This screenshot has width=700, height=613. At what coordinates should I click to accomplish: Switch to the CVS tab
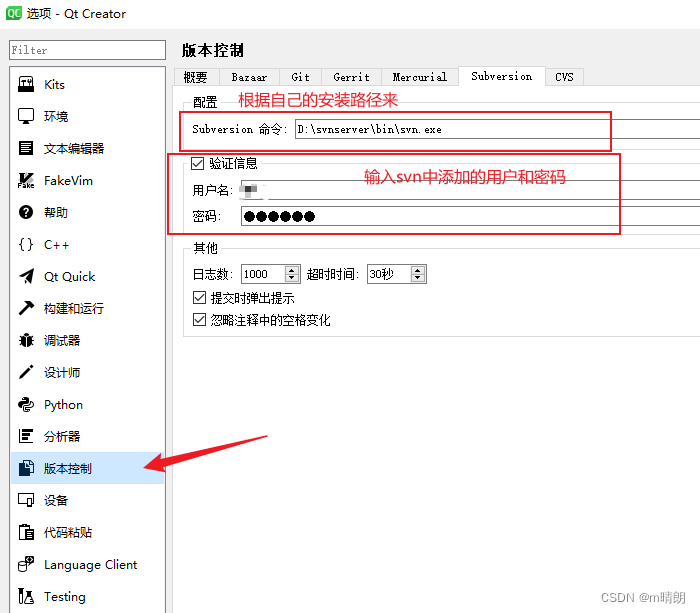click(x=564, y=77)
